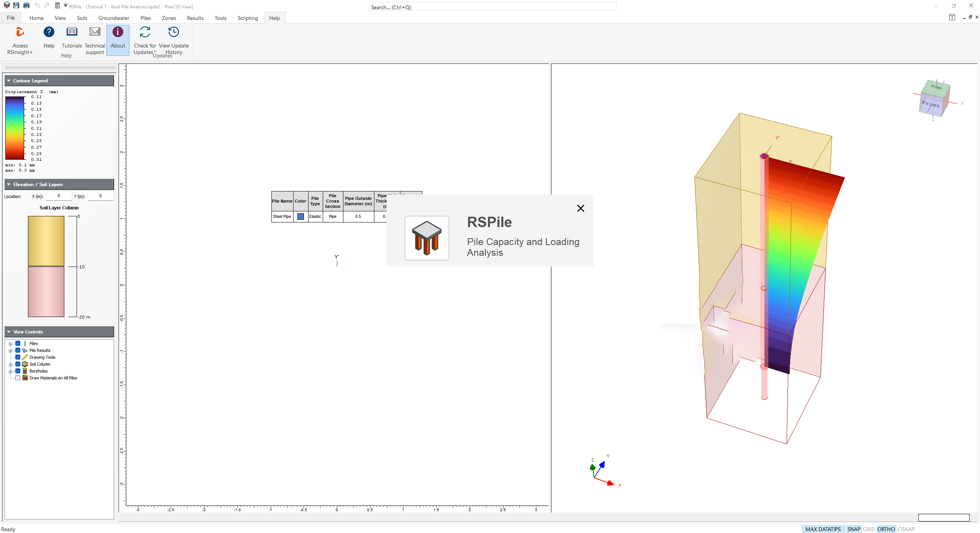Screen dimensions: 980x533
Task: Expand the Pile Results tree node
Action: [x=11, y=351]
